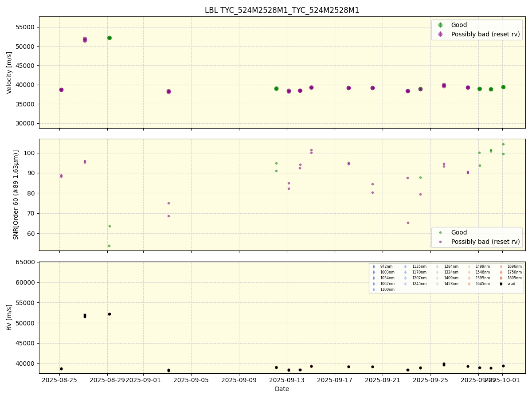The height and width of the screenshot is (399, 532).
Task: Click the lowest green SNR data point
Action: click(109, 246)
